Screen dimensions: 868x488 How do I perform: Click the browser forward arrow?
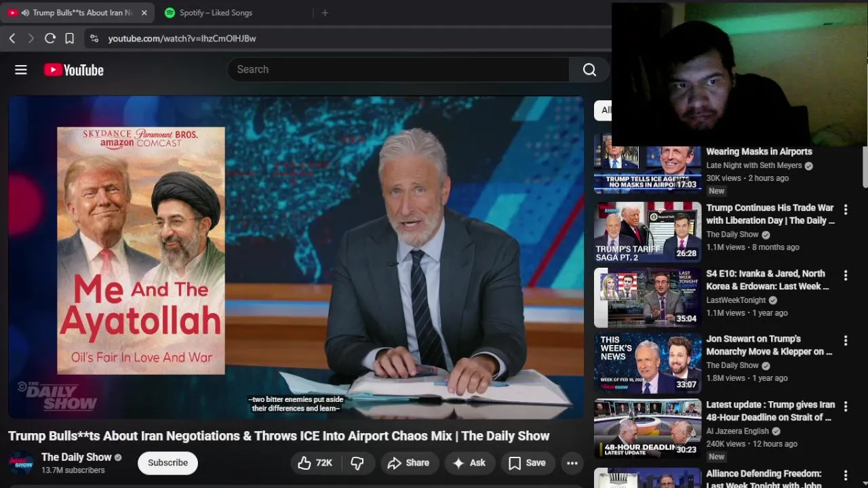[x=31, y=39]
